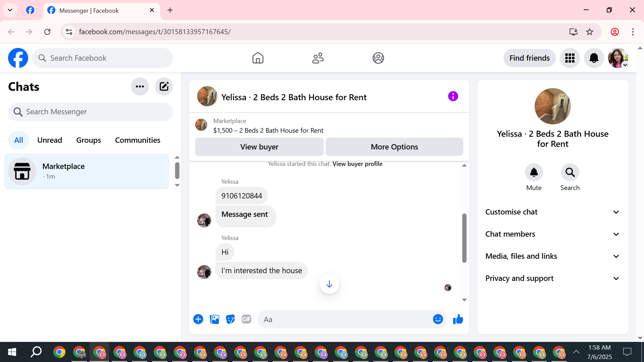Mute this conversation with bell toggle

534,173
